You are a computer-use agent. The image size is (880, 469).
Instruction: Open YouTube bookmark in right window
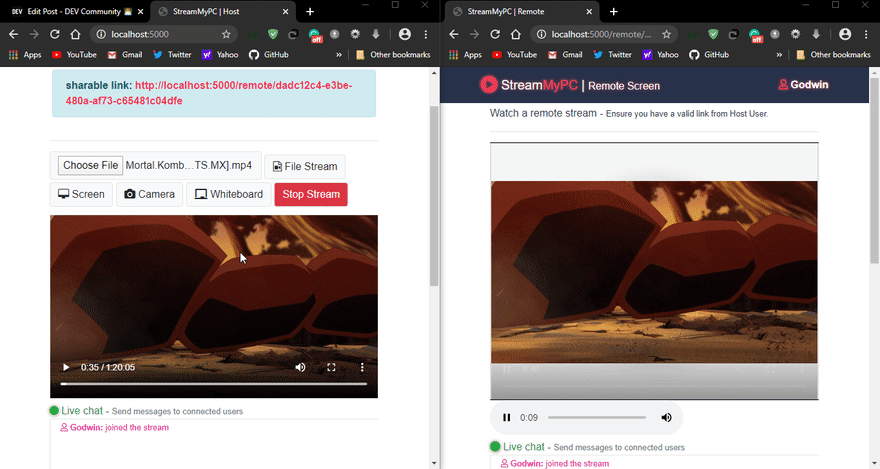coord(514,54)
